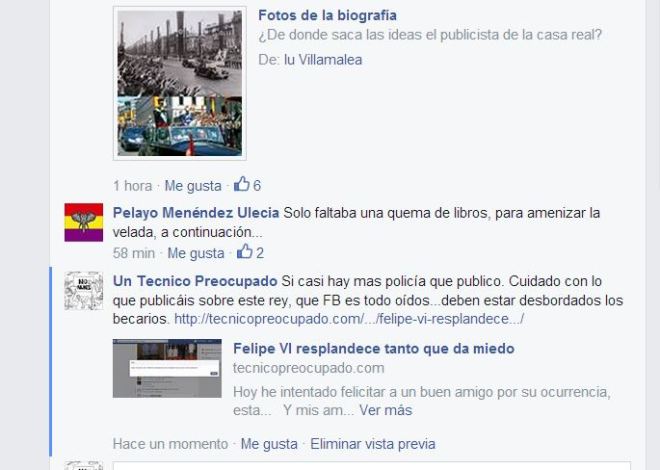Image resolution: width=660 pixels, height=470 pixels.
Task: Open the Felipe VI article preview thumbnail
Action: click(x=167, y=368)
